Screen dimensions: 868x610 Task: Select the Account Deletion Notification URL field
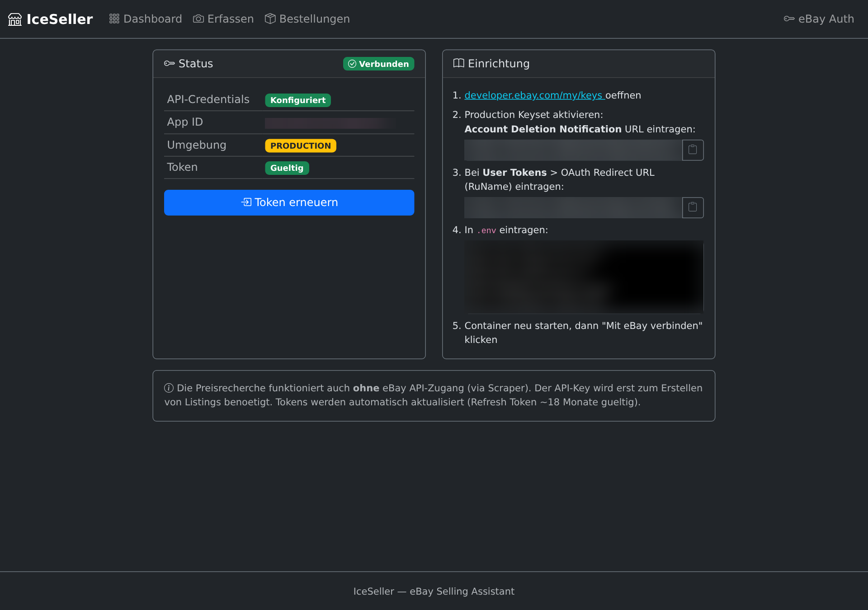pyautogui.click(x=573, y=150)
